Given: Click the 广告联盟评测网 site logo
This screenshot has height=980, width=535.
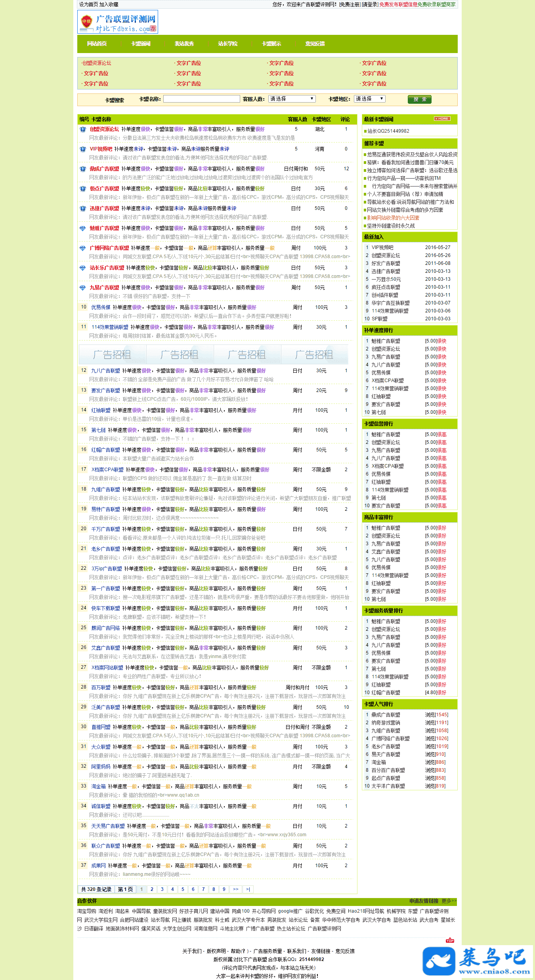Looking at the screenshot, I should click(x=118, y=22).
